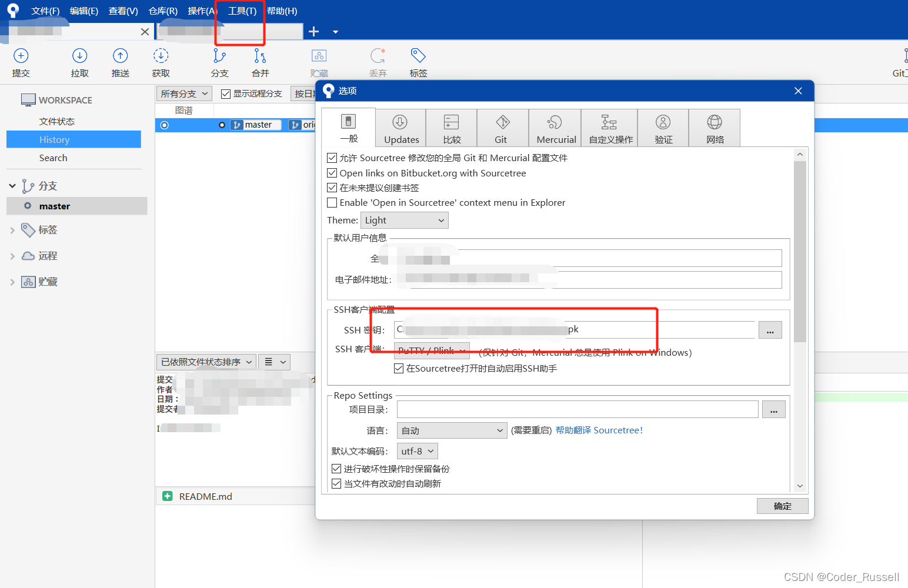Open the 帮助(H) menu
Viewport: 908px width, 588px height.
coord(282,11)
